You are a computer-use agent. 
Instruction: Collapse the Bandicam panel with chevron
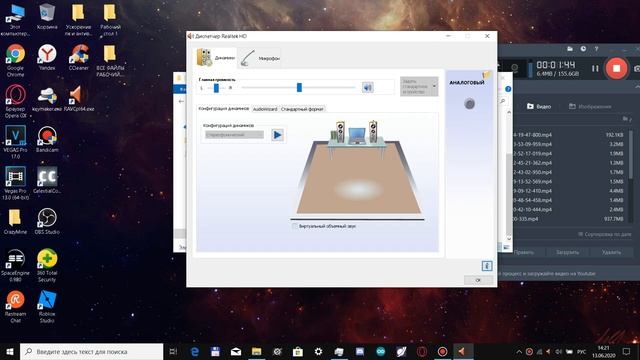(637, 87)
